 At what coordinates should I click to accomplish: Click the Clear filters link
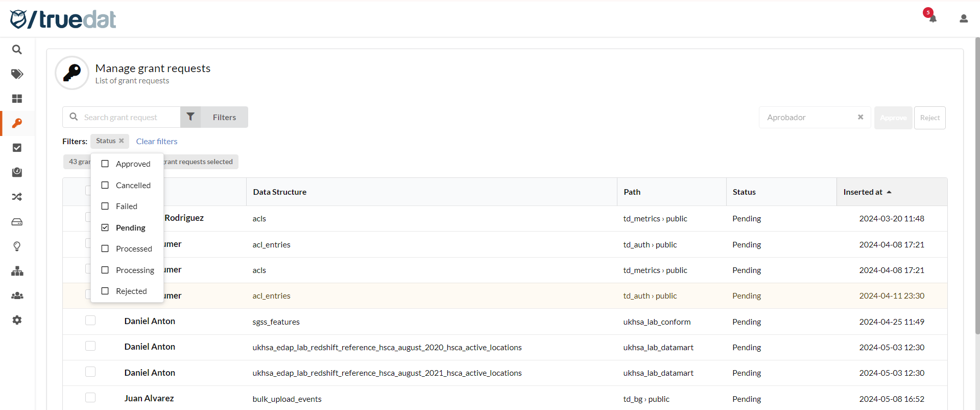[x=157, y=141]
